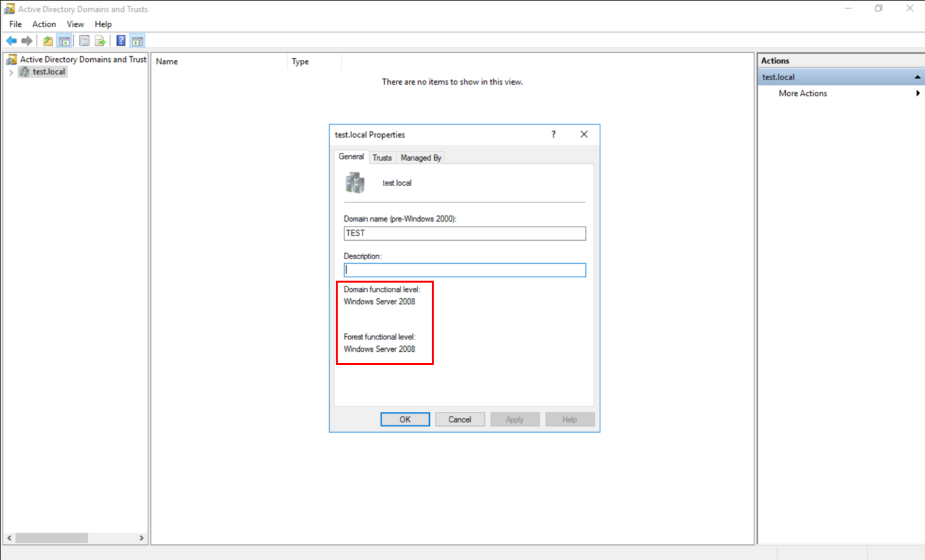Click the Properties toolbar icon
This screenshot has height=560, width=925.
(x=84, y=41)
